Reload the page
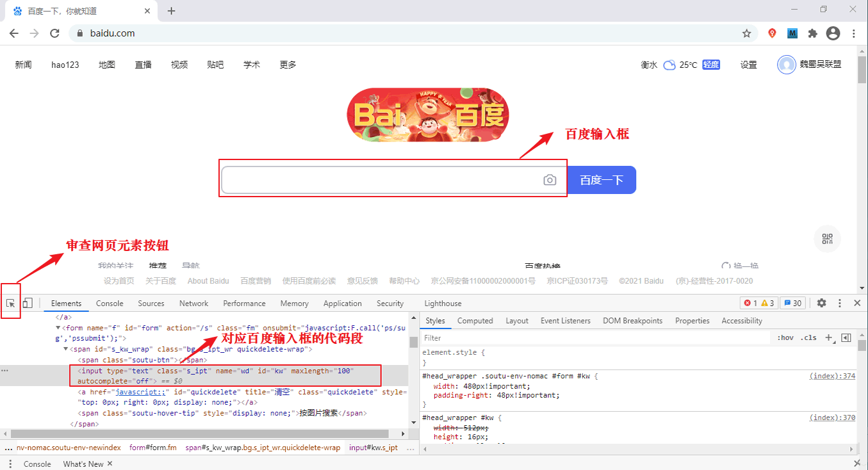 point(54,33)
